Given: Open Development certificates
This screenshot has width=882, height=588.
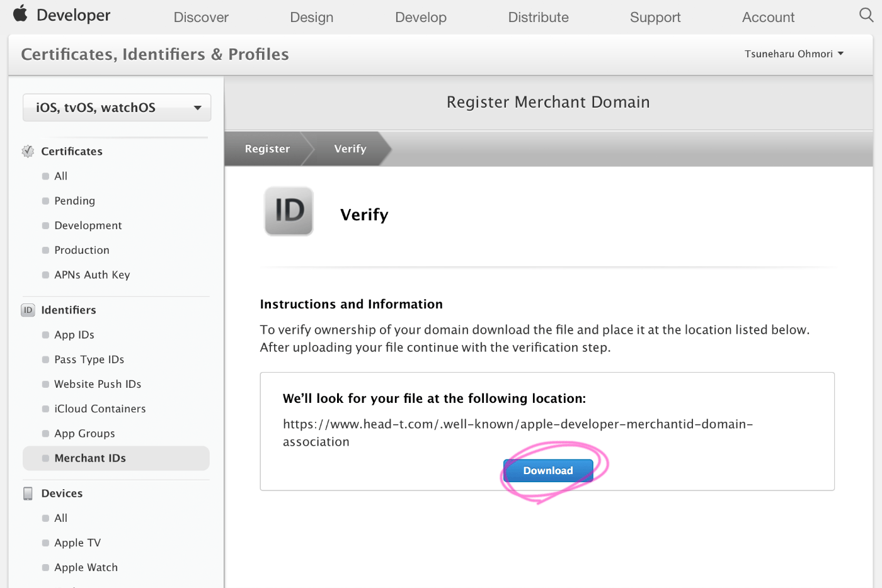Looking at the screenshot, I should pos(88,225).
